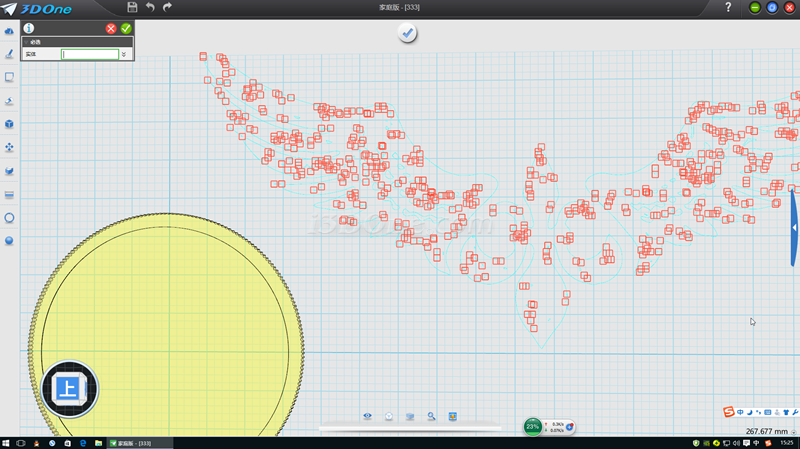Select the sketch drawing pencil tool

point(9,54)
